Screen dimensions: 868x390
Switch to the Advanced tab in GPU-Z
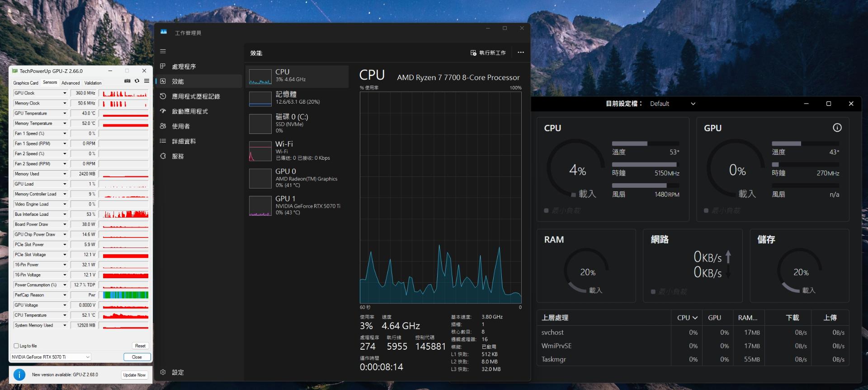point(71,83)
